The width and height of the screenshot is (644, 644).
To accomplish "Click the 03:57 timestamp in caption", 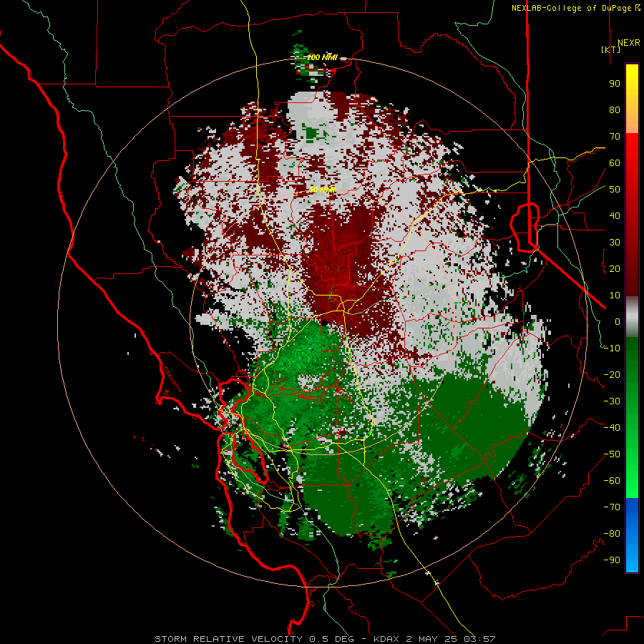I will (480, 639).
